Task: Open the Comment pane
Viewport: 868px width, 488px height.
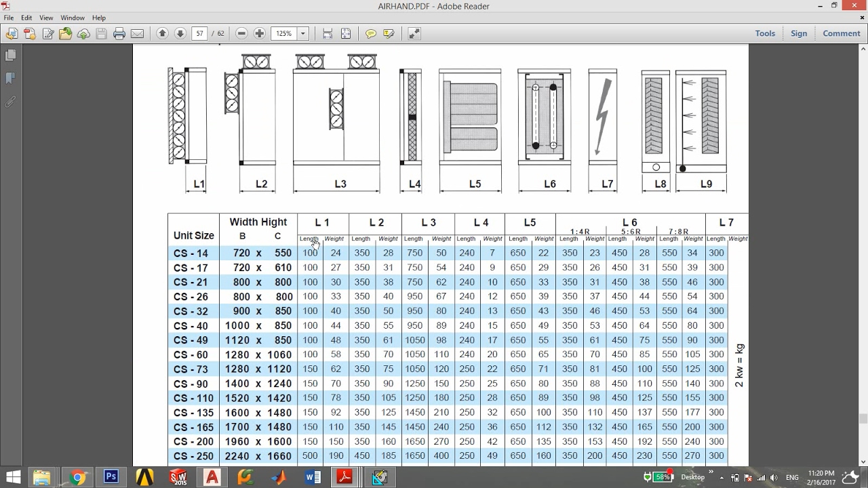Action: tap(842, 33)
